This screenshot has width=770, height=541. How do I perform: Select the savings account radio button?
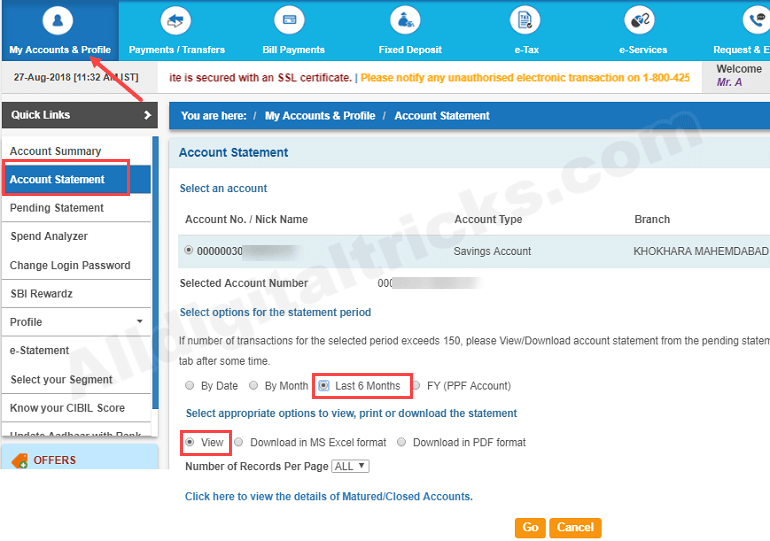click(189, 250)
